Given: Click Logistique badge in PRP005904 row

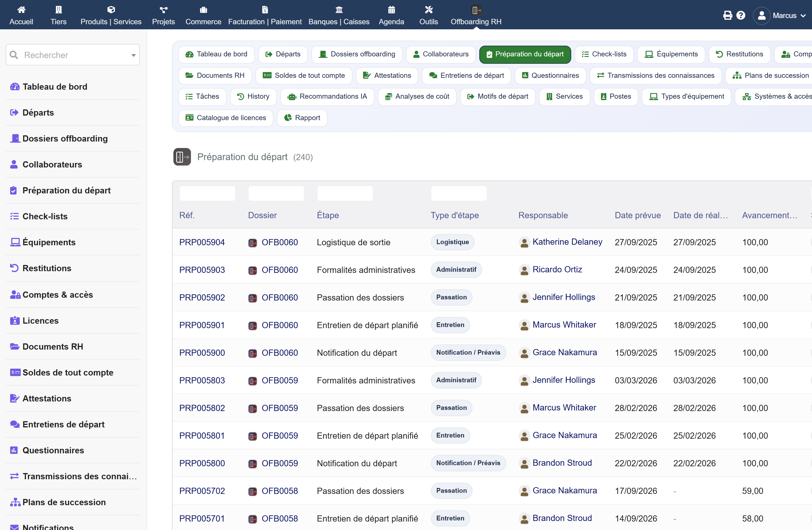Looking at the screenshot, I should 453,242.
